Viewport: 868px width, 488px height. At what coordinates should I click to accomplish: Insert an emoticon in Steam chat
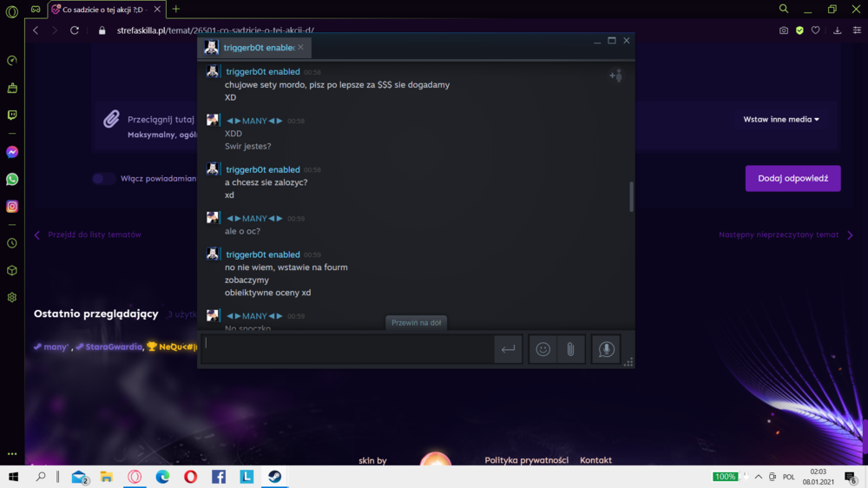coord(542,349)
